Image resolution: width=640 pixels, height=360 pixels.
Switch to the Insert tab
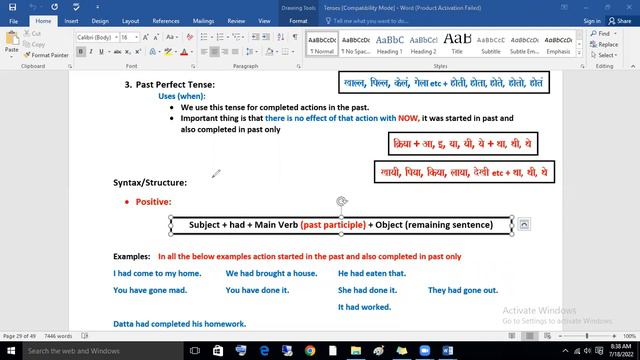[x=71, y=21]
